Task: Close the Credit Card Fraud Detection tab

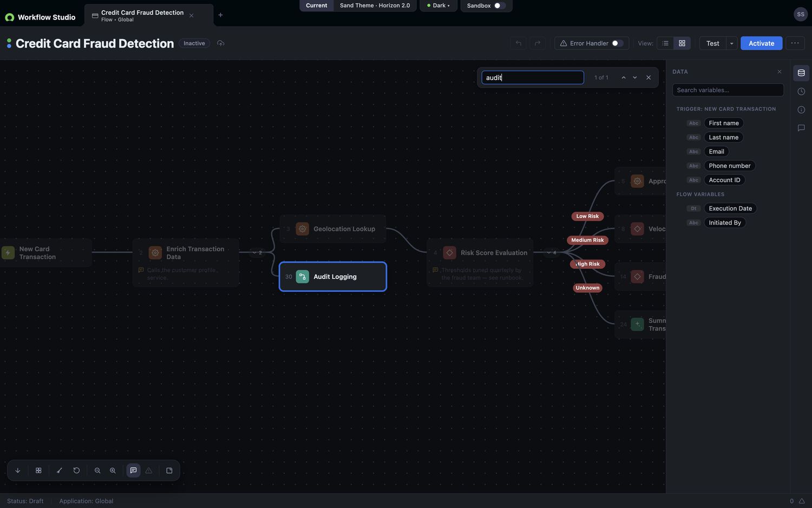Action: click(x=192, y=16)
